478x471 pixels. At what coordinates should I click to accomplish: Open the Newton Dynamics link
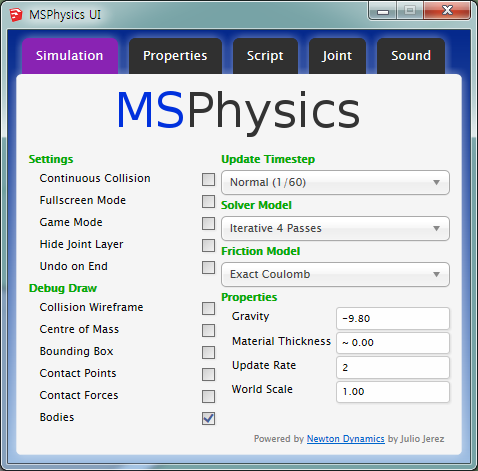coord(346,439)
